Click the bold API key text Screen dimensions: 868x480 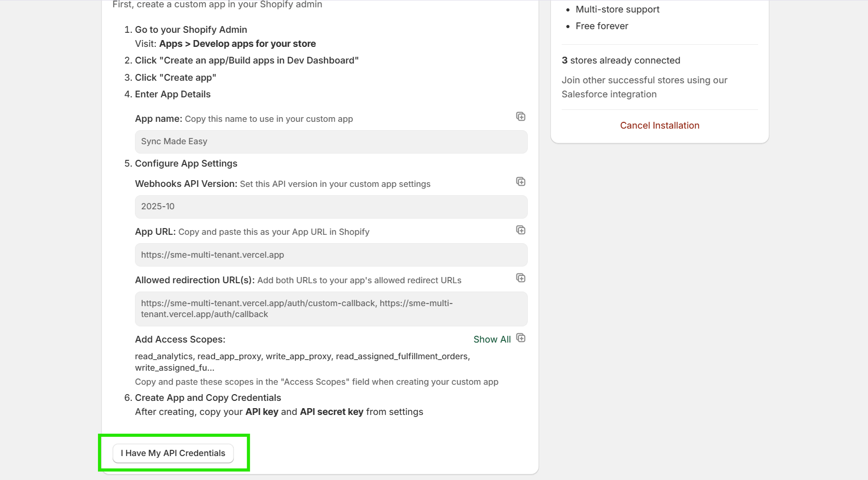[x=262, y=412]
